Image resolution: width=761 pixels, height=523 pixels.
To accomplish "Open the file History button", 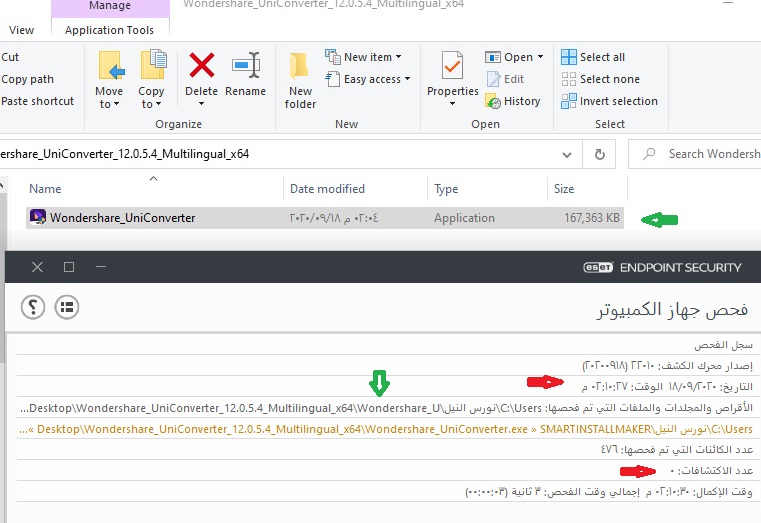I will 521,101.
